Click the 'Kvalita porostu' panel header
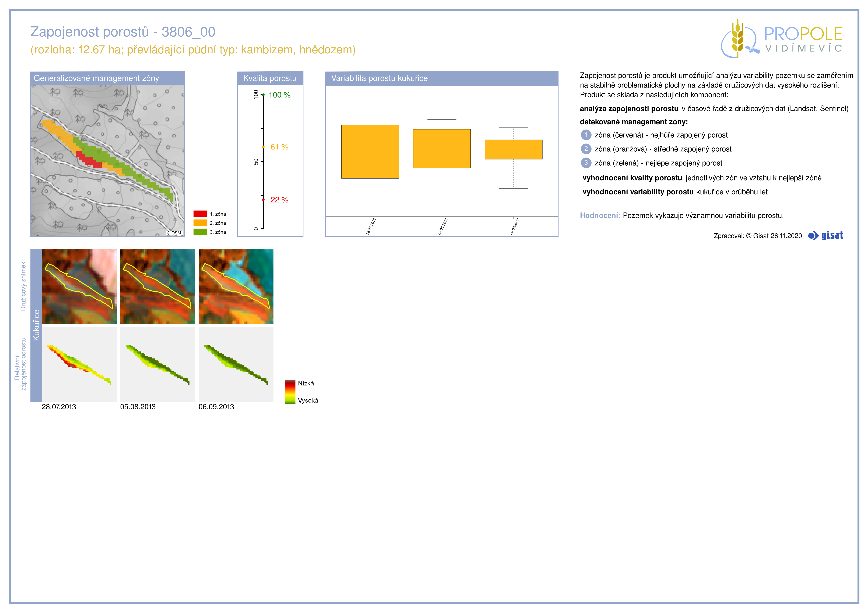This screenshot has height=614, width=868. 270,78
